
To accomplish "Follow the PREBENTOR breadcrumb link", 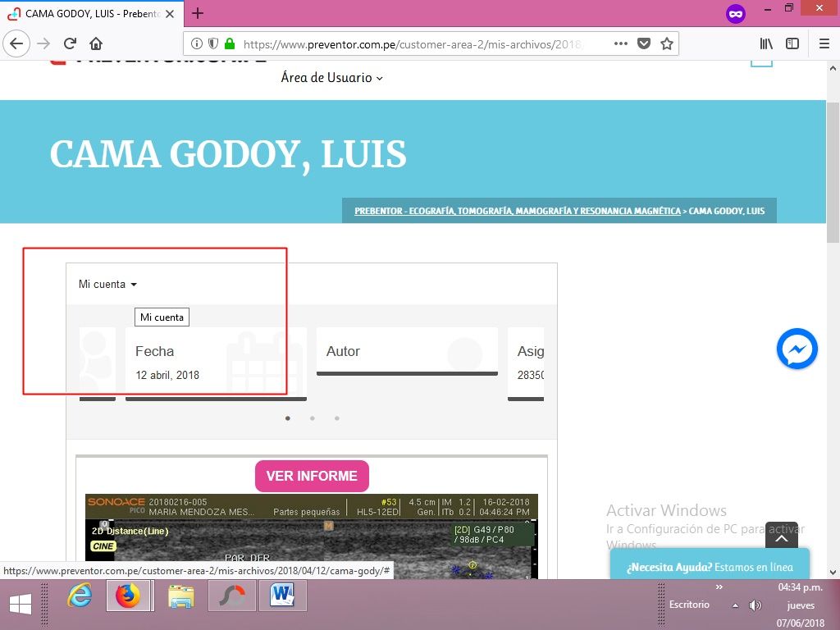I will point(517,211).
